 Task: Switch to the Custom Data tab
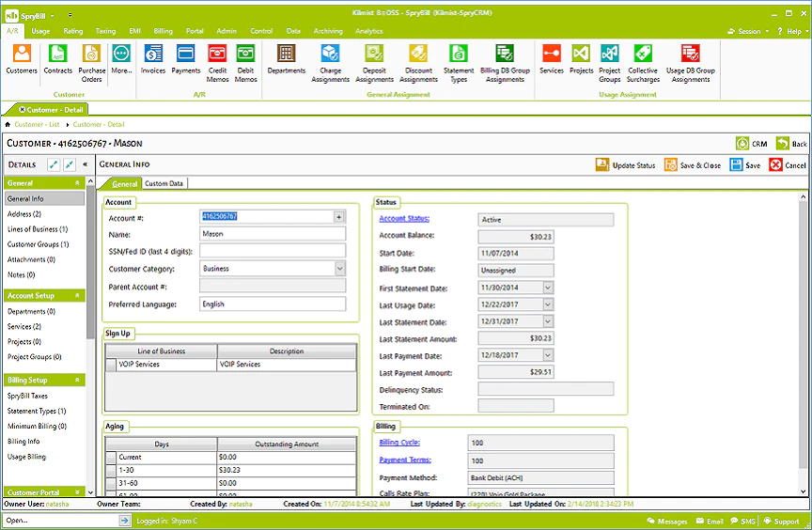pos(164,183)
